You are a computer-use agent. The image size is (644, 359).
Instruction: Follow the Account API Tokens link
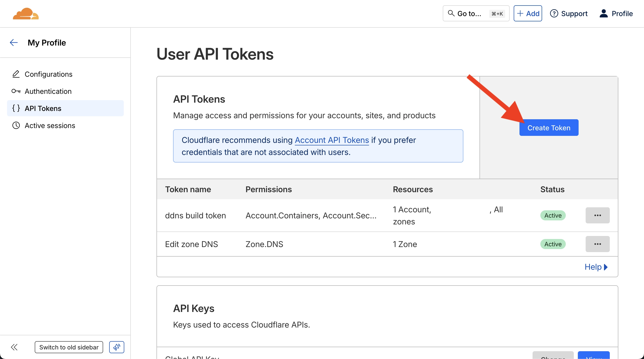tap(332, 140)
